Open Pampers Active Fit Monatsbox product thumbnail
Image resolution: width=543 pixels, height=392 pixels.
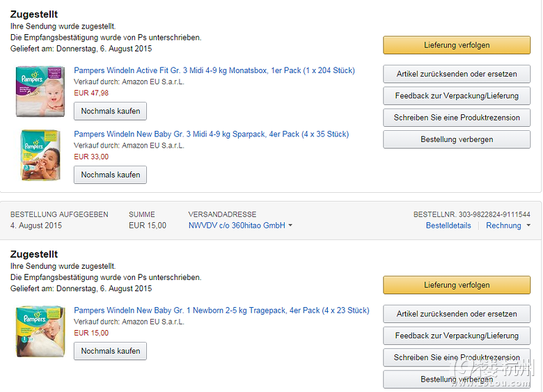40,91
